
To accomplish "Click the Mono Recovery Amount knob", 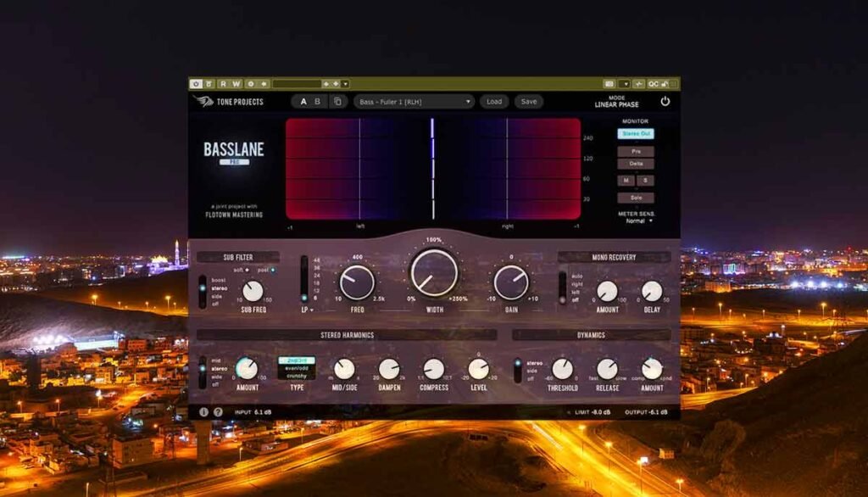I will point(607,291).
